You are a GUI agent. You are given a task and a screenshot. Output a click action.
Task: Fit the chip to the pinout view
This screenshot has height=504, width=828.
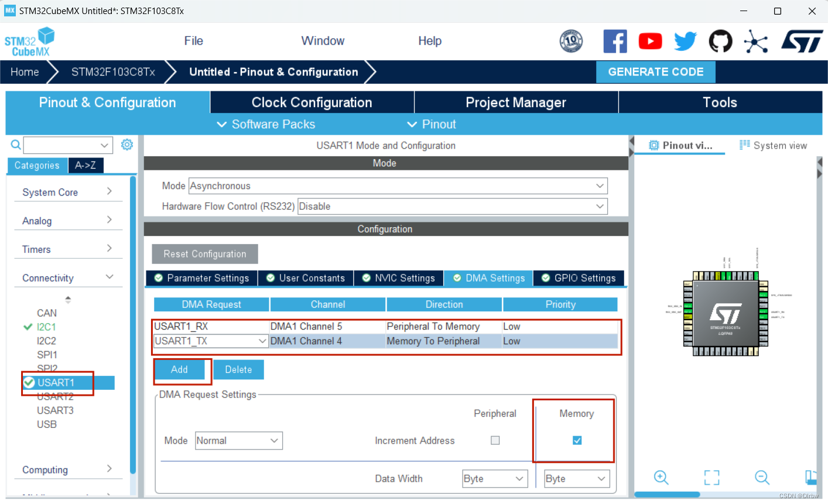pos(711,477)
